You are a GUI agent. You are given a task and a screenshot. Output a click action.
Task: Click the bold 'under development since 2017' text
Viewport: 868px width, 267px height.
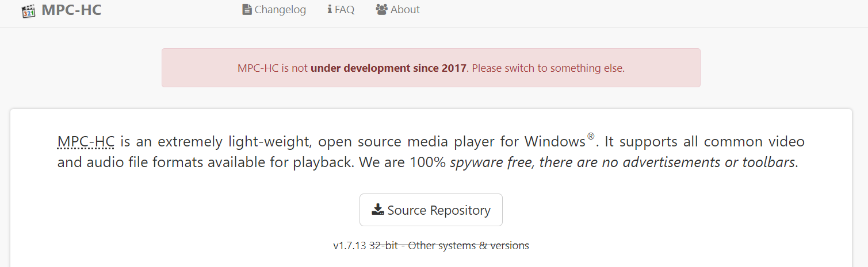click(388, 68)
